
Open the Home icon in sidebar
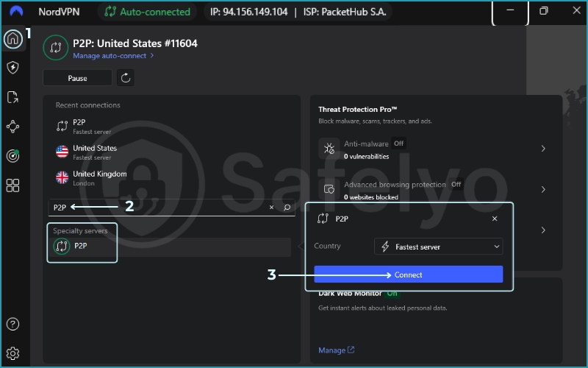pos(12,39)
